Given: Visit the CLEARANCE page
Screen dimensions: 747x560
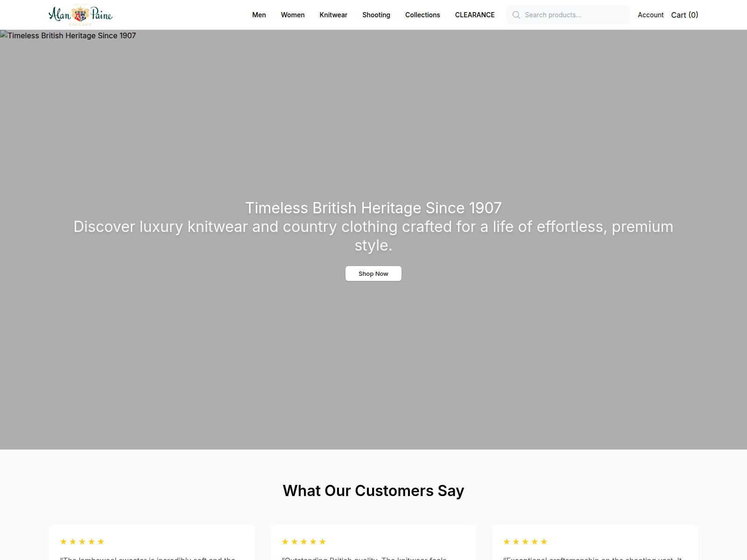Looking at the screenshot, I should click(x=475, y=15).
